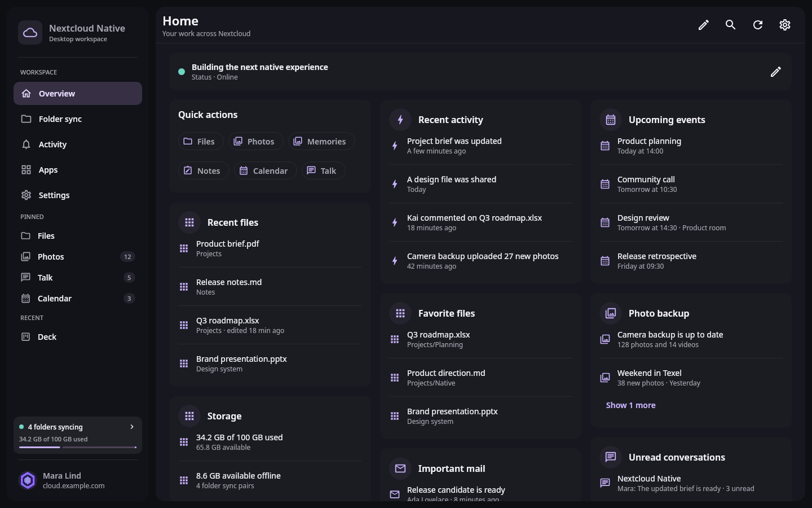The image size is (812, 508).
Task: Open Brand presentation.pptx in Recent files
Action: point(270,364)
